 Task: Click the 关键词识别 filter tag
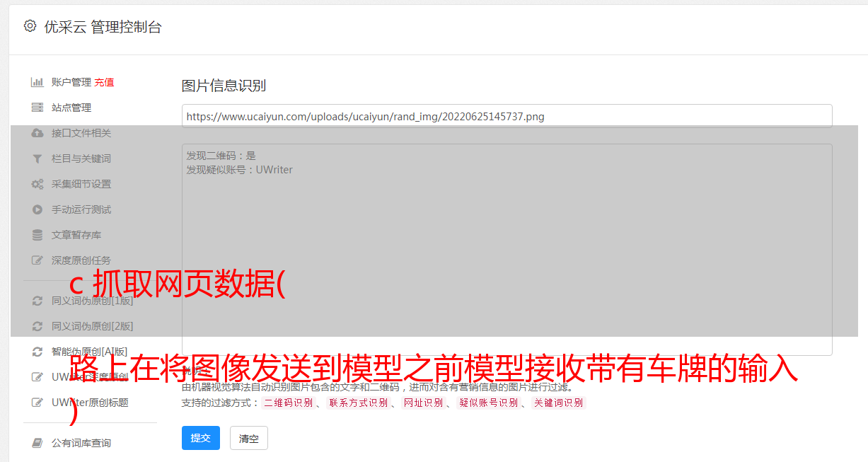tap(559, 403)
